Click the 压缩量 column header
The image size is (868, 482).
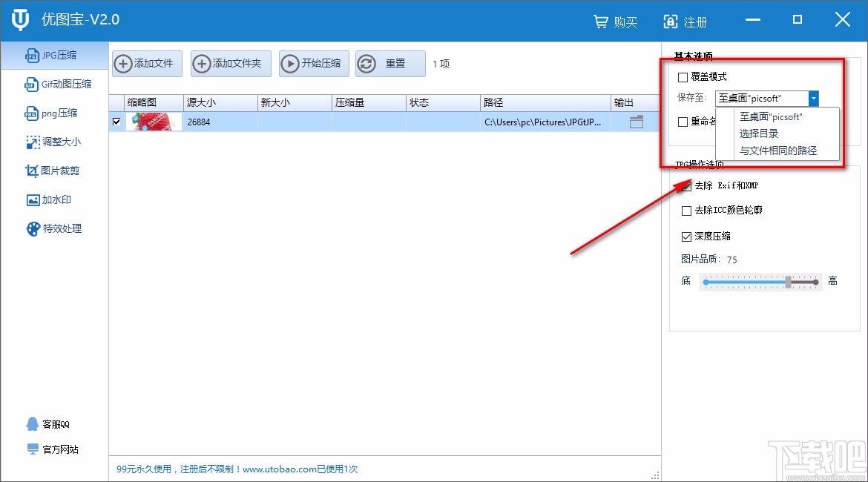369,102
